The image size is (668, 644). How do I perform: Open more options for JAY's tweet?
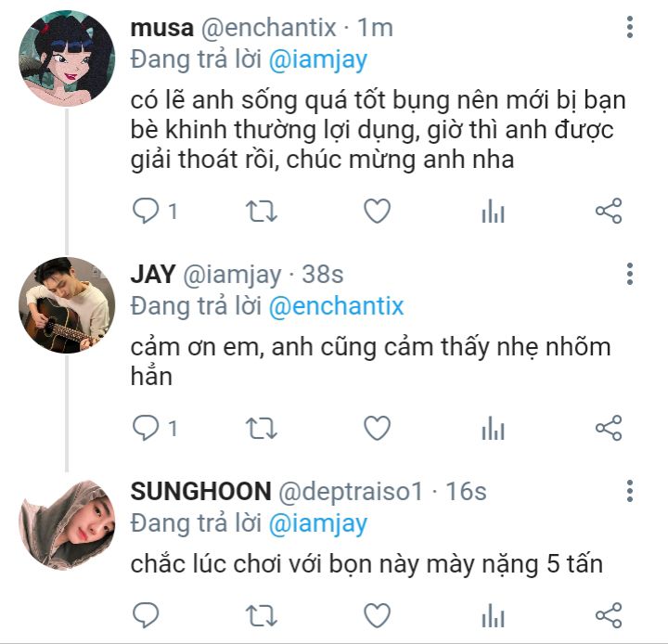pos(630,274)
